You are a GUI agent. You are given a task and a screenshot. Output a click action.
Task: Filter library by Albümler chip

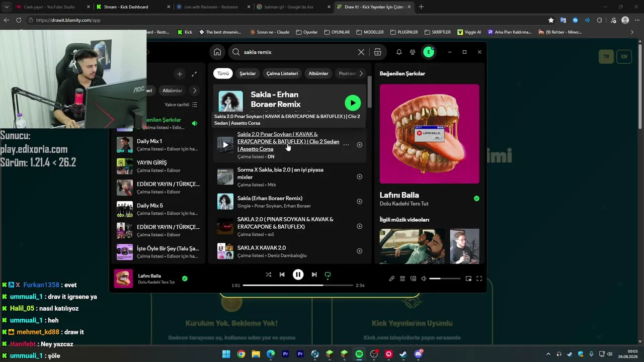tap(172, 90)
